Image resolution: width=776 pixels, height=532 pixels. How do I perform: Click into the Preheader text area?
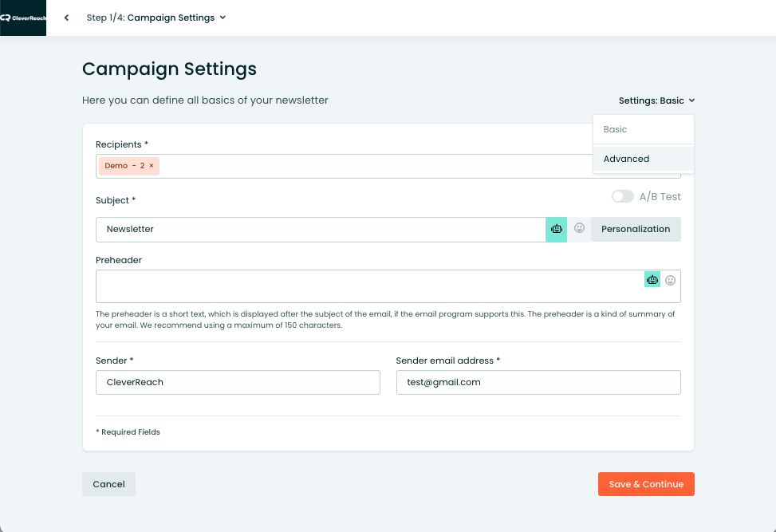(x=368, y=286)
